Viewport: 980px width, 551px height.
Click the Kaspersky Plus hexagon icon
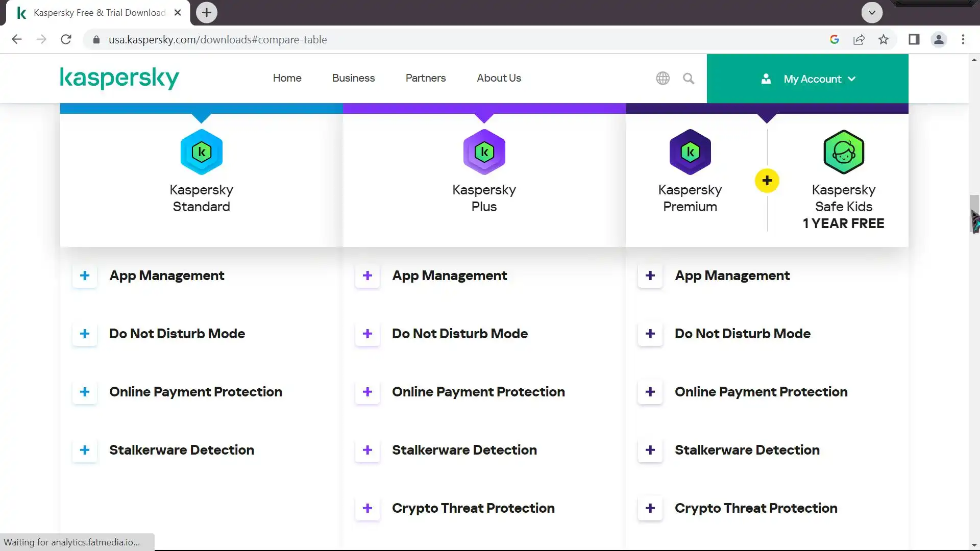click(x=484, y=152)
